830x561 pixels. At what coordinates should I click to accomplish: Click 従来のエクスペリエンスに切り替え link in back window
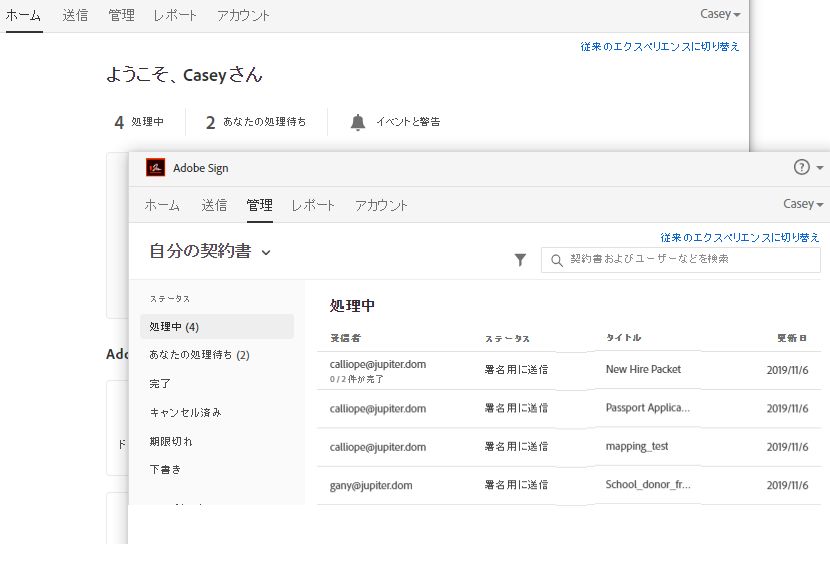(x=660, y=47)
